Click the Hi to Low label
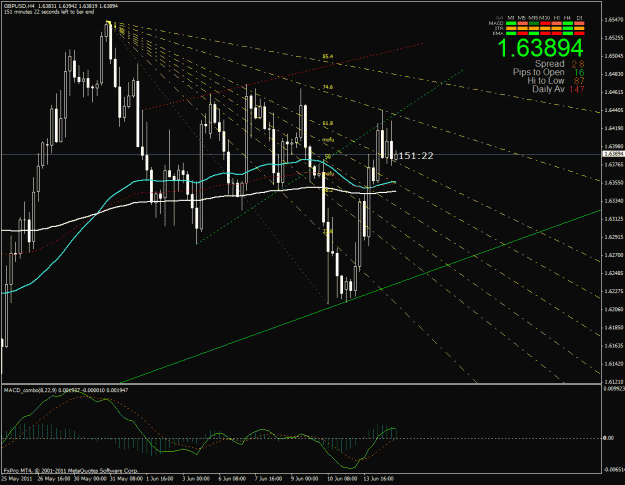625x485 pixels. point(546,81)
